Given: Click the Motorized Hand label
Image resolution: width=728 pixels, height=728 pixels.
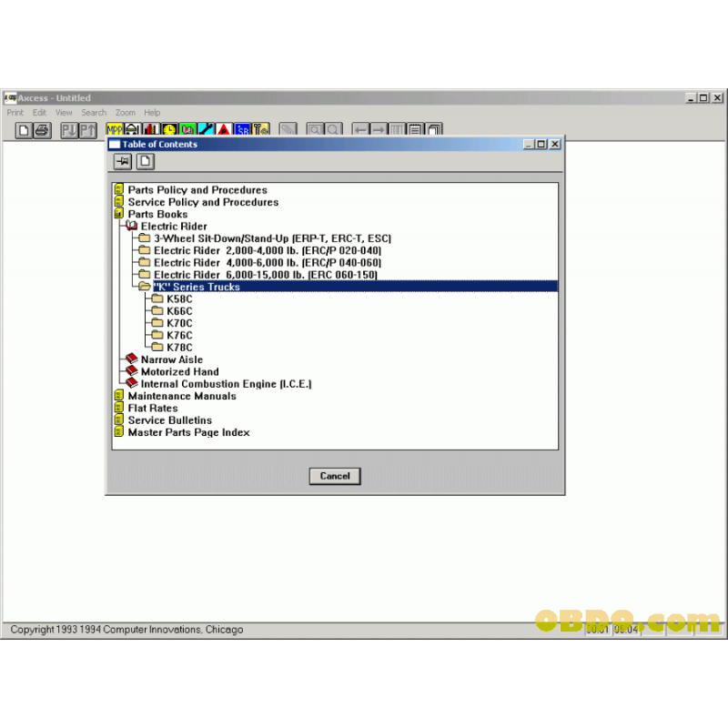Looking at the screenshot, I should (179, 371).
